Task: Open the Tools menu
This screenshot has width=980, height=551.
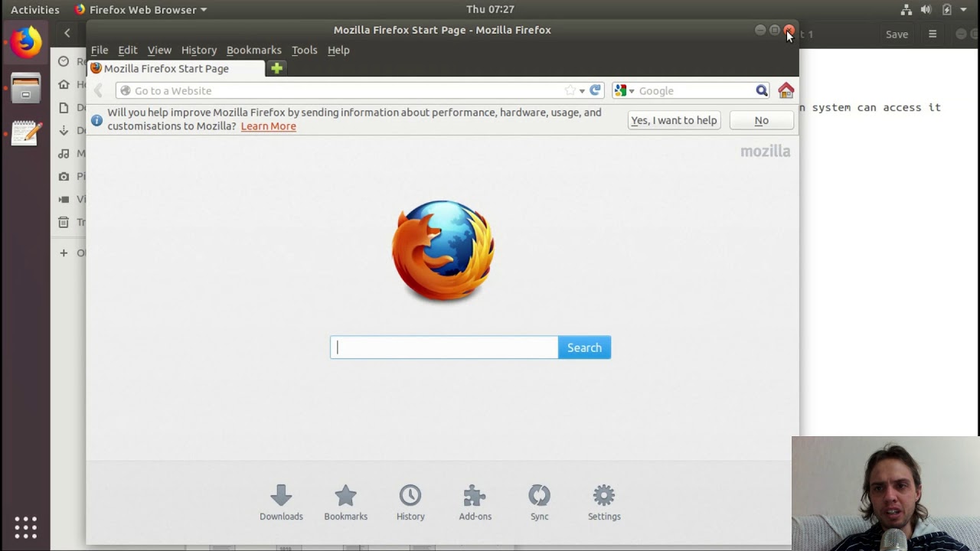Action: pos(304,50)
